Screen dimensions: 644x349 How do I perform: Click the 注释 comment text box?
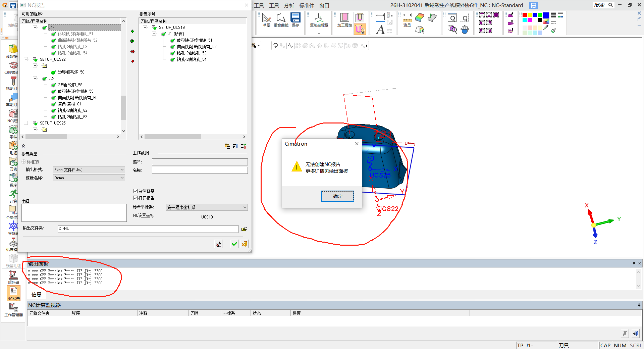pyautogui.click(x=74, y=213)
